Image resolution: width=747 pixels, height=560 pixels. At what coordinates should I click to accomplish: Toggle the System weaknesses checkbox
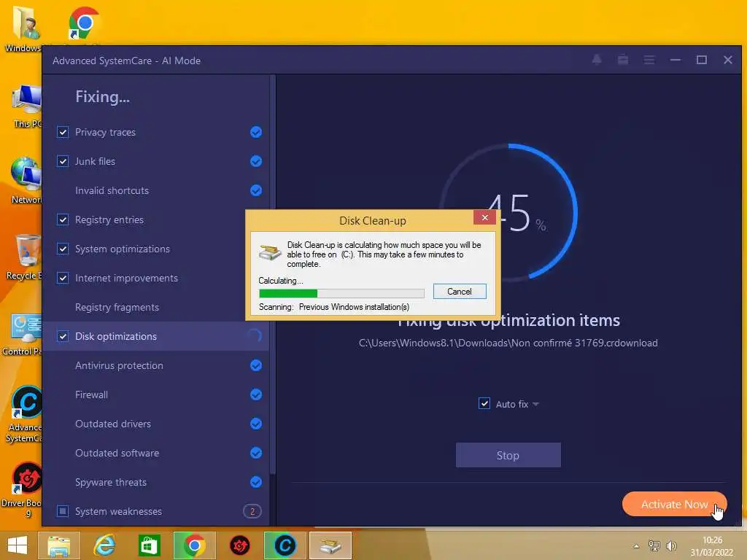click(x=63, y=511)
